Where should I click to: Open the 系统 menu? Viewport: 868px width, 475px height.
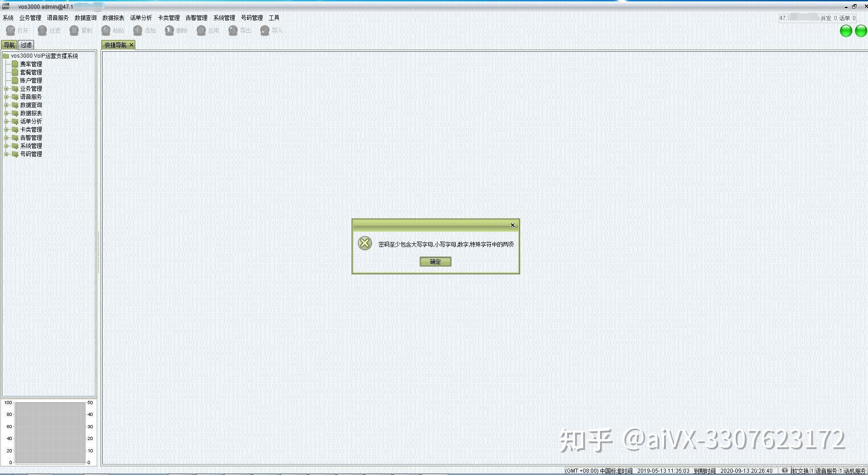coord(8,18)
